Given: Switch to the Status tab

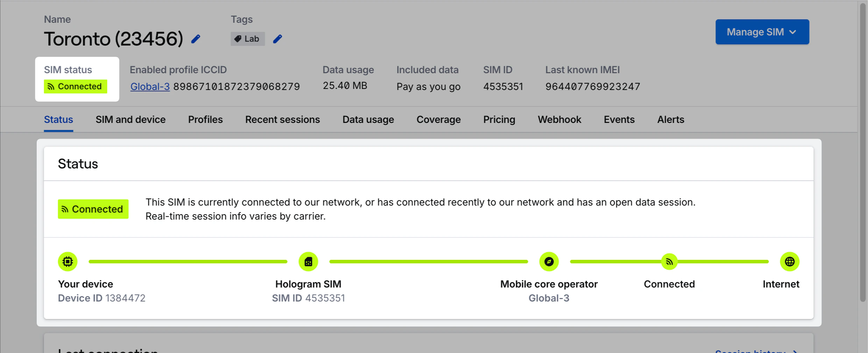Looking at the screenshot, I should (58, 119).
